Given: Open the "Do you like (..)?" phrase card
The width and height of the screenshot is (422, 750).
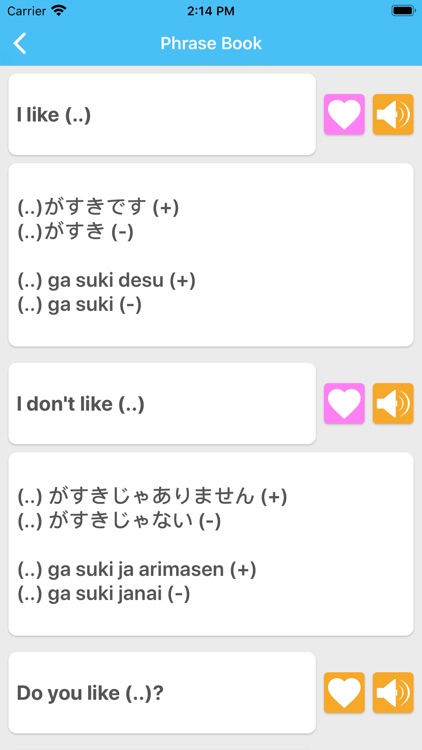Looking at the screenshot, I should (162, 693).
